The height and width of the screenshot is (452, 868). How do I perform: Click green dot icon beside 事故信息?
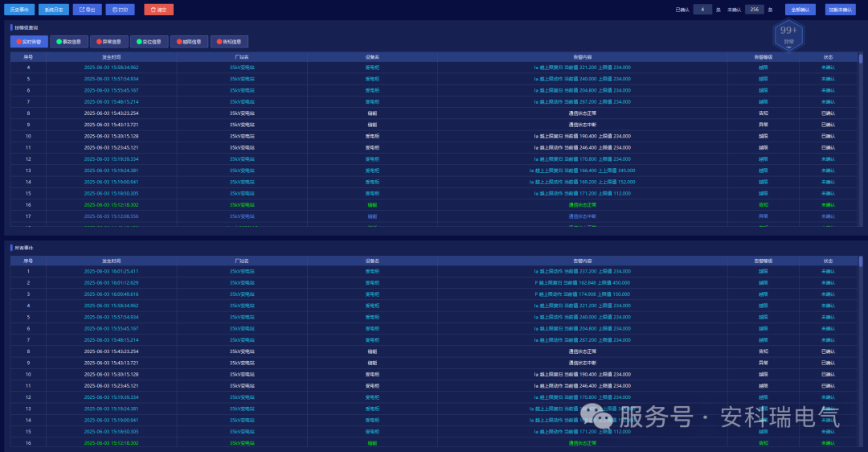coord(59,41)
